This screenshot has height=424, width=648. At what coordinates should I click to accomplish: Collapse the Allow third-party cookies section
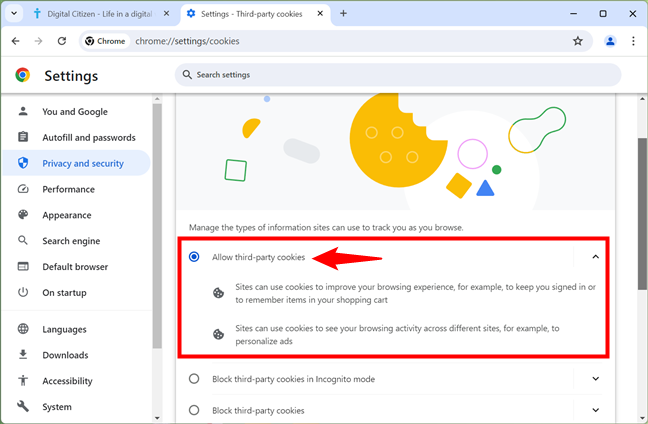[x=595, y=257]
